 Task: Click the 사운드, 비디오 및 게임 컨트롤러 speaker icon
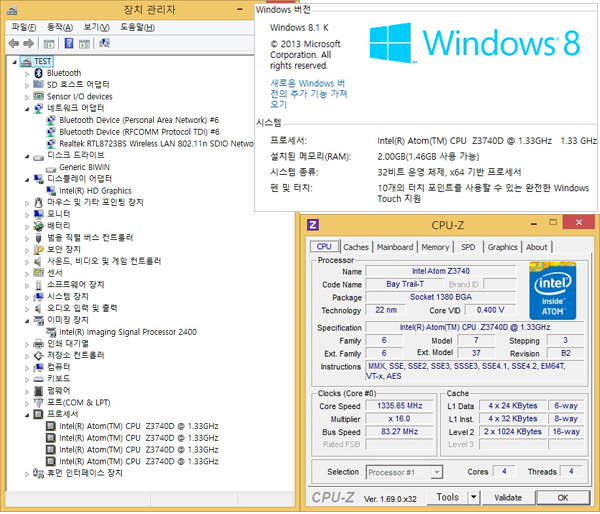38,261
